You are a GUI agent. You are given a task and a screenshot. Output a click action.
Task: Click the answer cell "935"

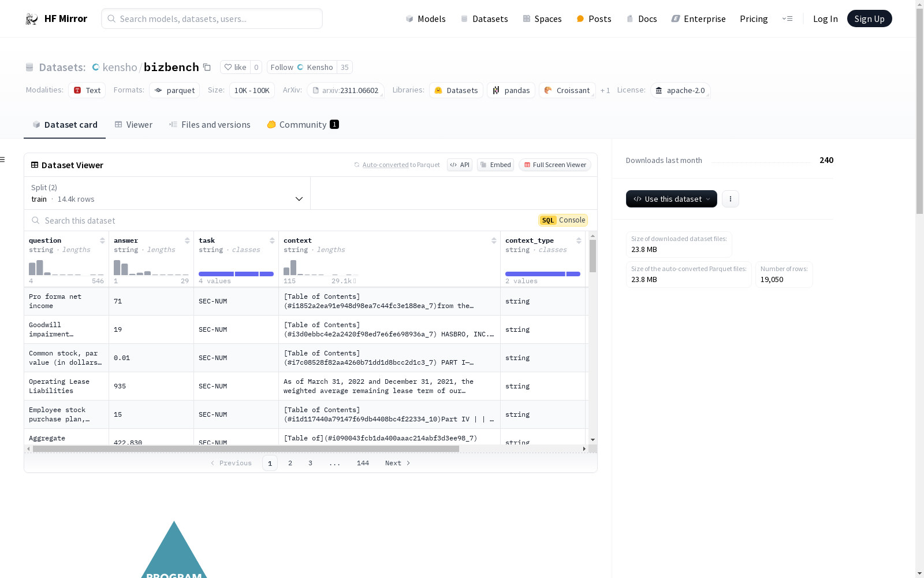coord(151,386)
